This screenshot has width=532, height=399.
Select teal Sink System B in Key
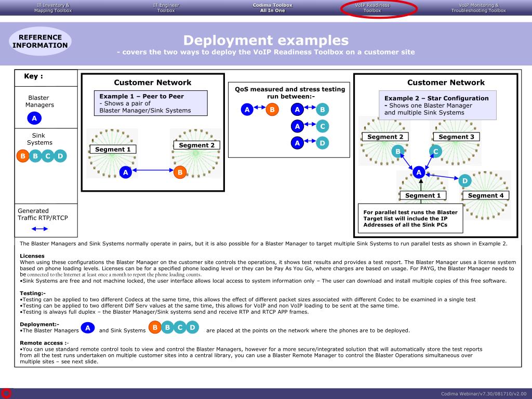coord(35,156)
